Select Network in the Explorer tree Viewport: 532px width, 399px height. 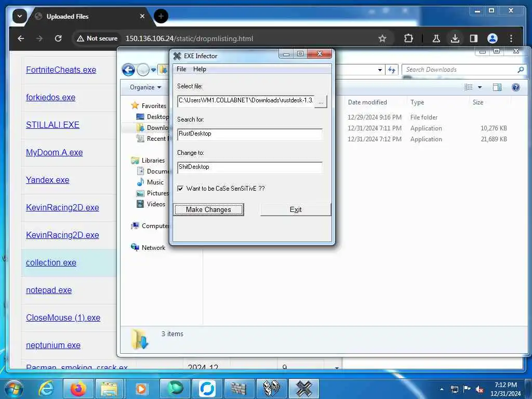pyautogui.click(x=153, y=248)
